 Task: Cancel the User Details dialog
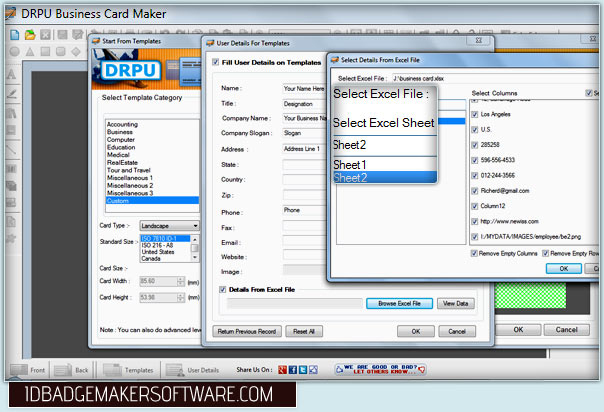[457, 332]
